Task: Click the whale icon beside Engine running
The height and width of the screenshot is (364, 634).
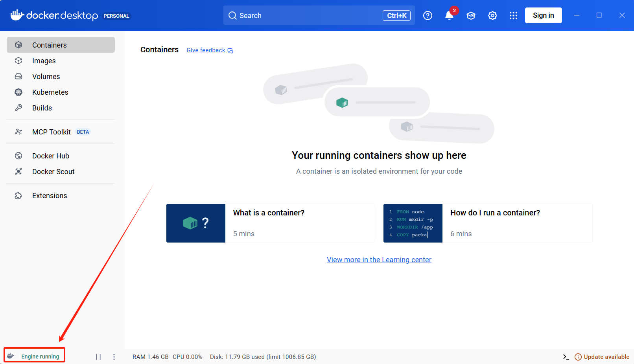Action: (x=11, y=356)
